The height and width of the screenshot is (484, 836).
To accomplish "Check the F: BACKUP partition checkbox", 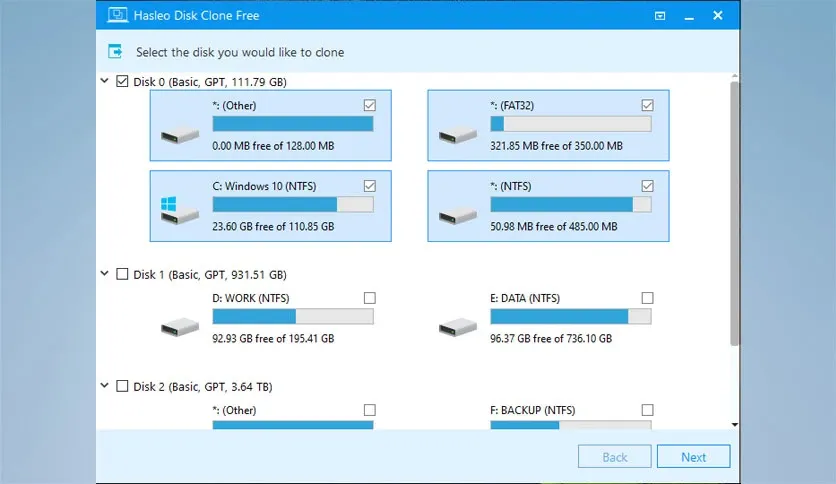I will (647, 409).
